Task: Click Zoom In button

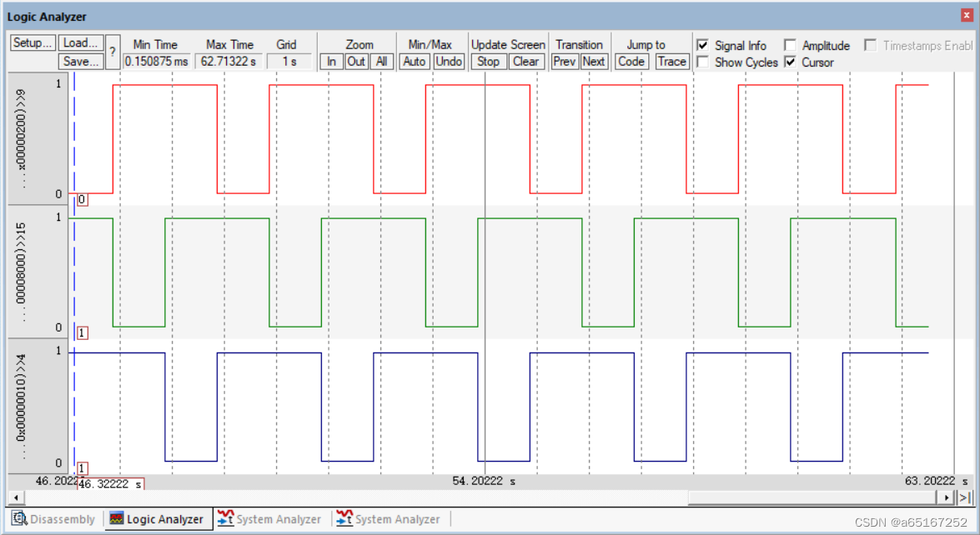Action: tap(331, 61)
